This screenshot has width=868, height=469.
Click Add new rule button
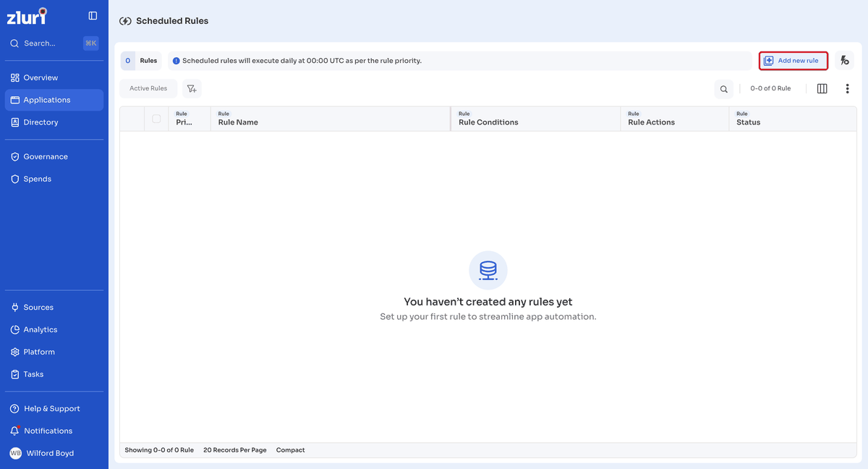(x=793, y=61)
